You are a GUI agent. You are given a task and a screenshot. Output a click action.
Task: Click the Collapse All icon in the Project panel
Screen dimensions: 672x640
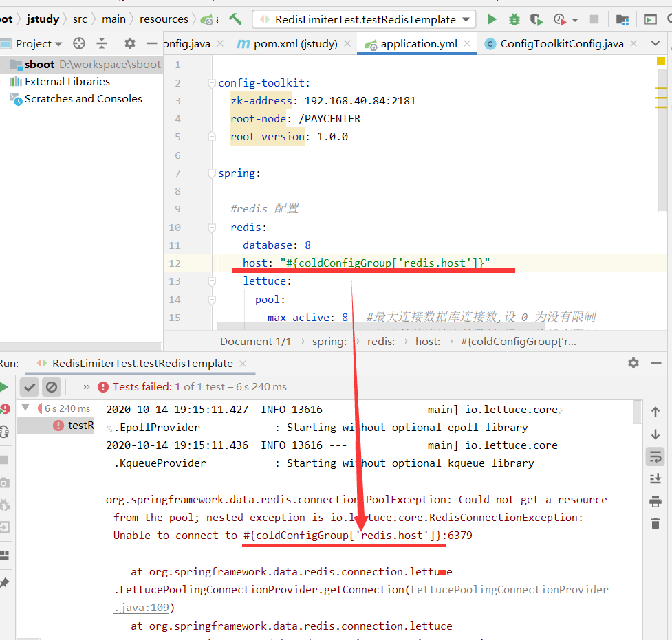(102, 43)
